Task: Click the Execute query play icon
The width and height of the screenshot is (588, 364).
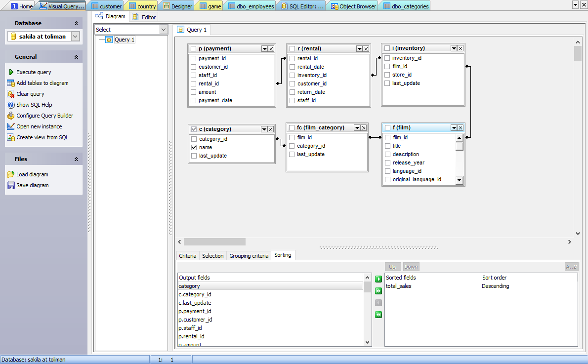Action: click(x=11, y=72)
